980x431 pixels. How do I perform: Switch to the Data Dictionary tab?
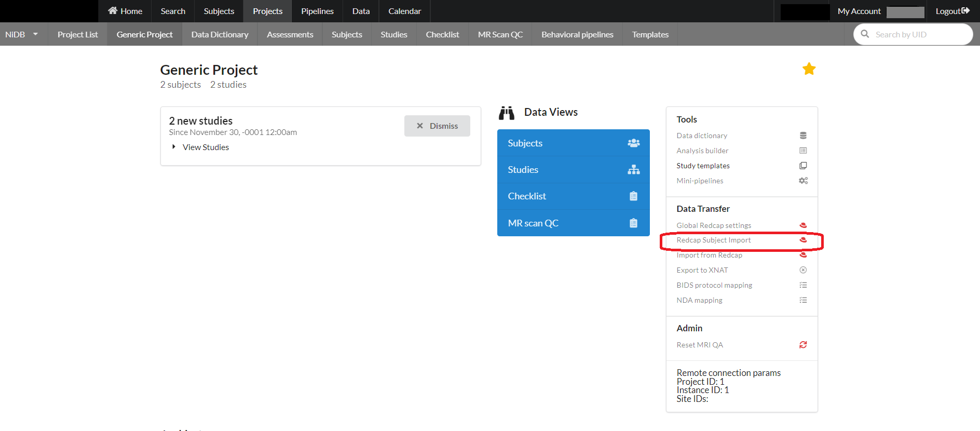[220, 34]
